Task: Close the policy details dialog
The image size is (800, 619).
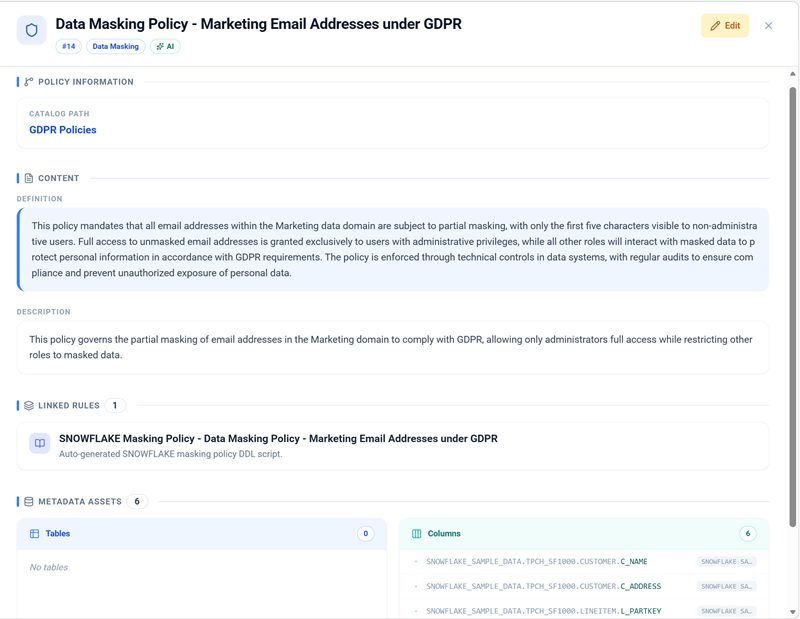Action: (x=768, y=26)
